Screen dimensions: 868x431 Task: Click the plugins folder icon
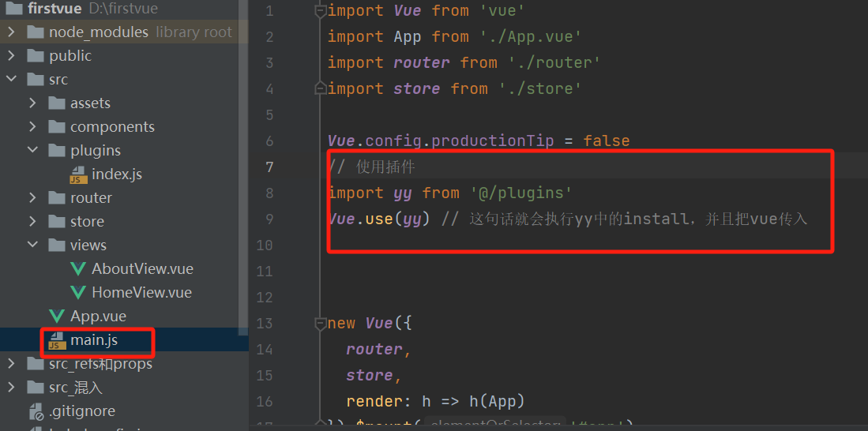click(56, 151)
